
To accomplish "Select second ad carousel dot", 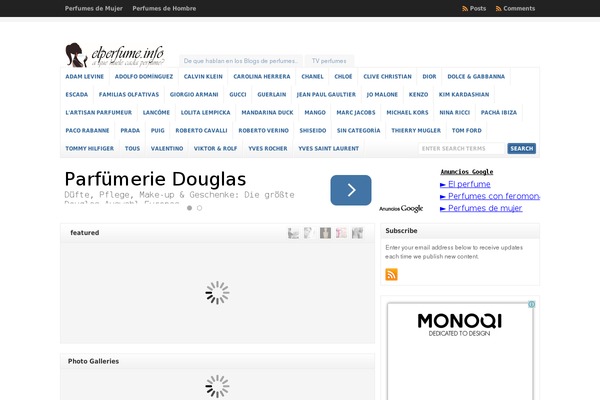I will click(199, 208).
